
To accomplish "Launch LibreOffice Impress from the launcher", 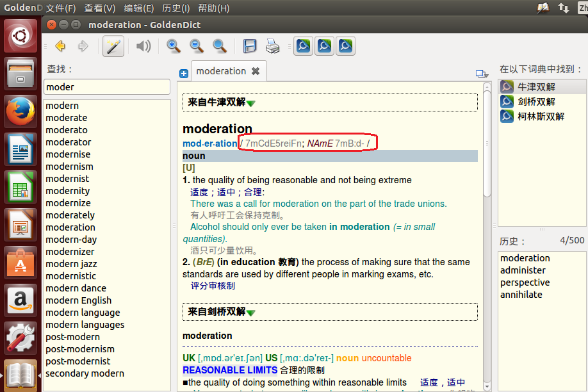I will (20, 225).
